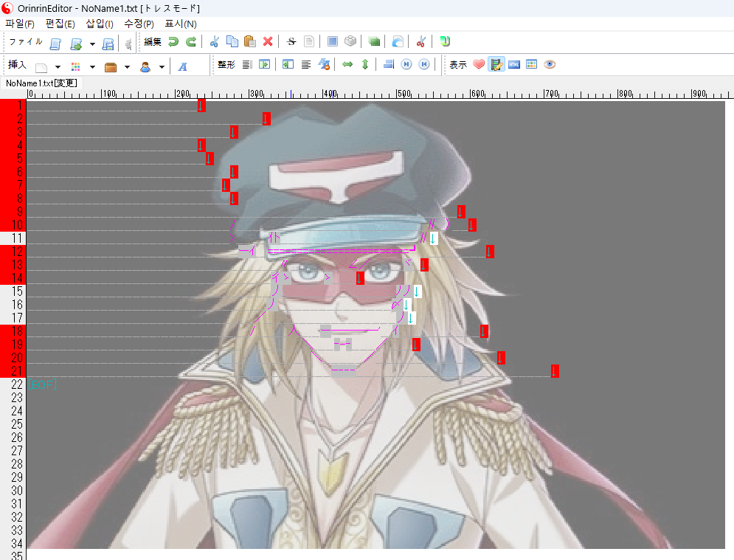Toggle the eye preview icon
734x560 pixels.
550,65
